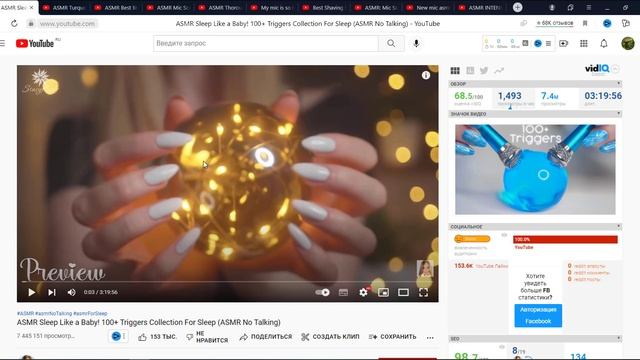Viewport: 640px width, 360px height.
Task: Focus the YouTube search input field
Action: pos(266,43)
